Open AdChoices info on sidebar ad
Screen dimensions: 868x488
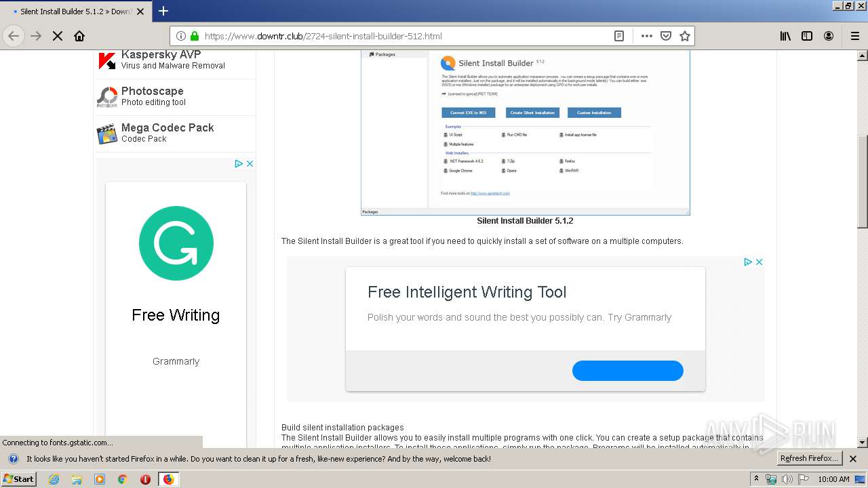239,163
